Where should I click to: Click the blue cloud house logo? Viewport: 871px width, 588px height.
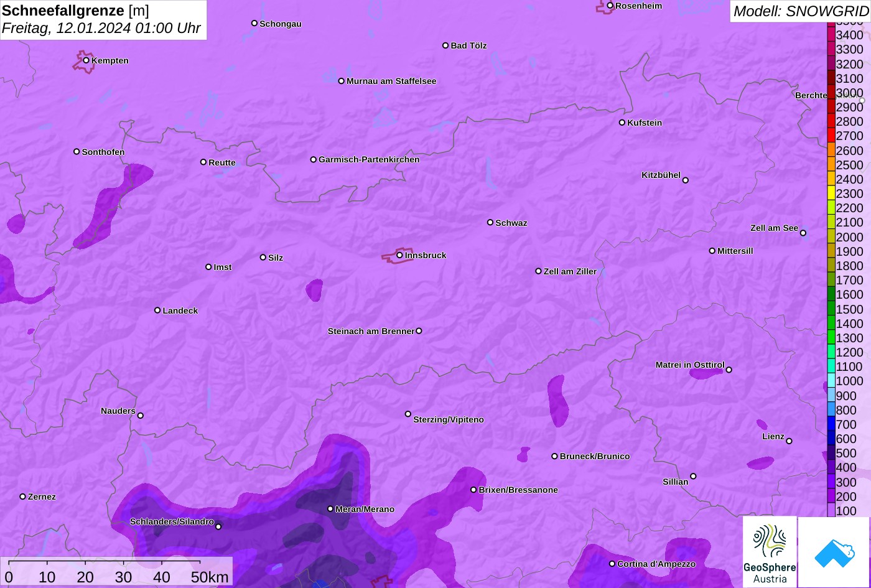(834, 552)
